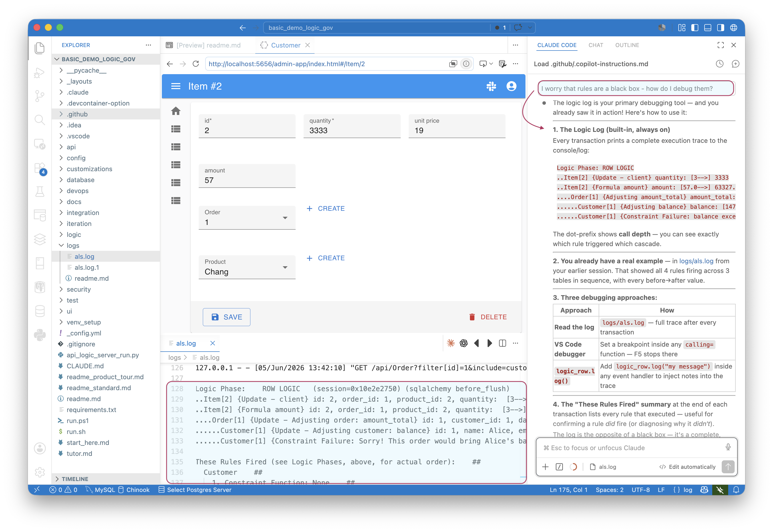Open the Python icon in activity bar
Screen dimensions: 773x532
(40, 335)
